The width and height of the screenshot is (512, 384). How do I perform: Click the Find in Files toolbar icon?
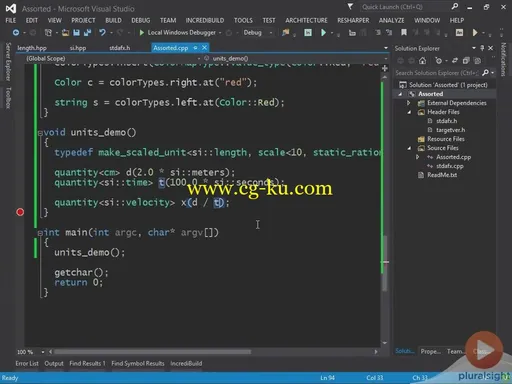286,32
